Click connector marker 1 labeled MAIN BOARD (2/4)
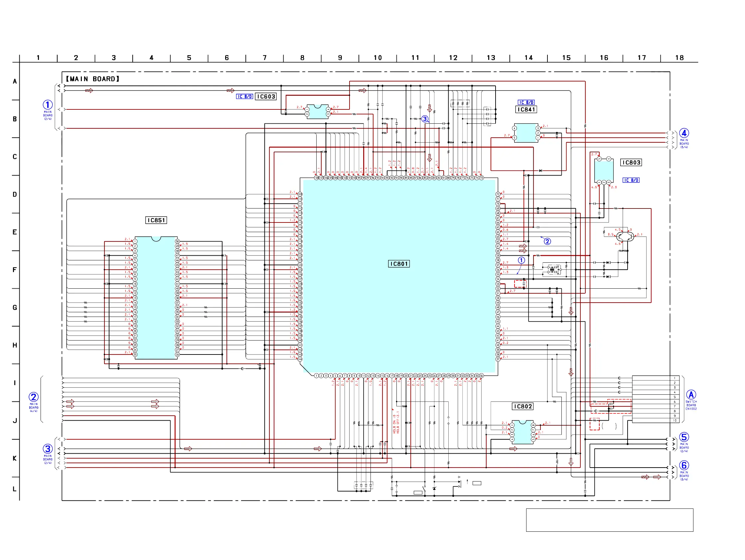The image size is (745, 560). tap(48, 105)
